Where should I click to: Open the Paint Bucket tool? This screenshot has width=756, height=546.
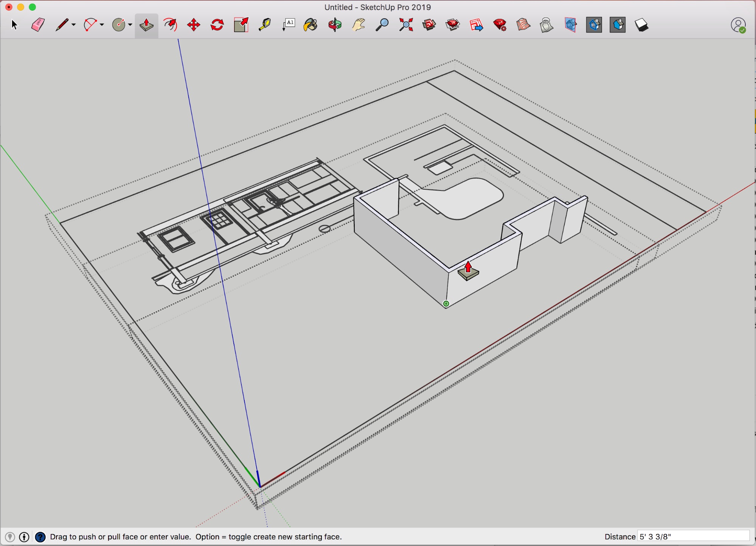(310, 25)
